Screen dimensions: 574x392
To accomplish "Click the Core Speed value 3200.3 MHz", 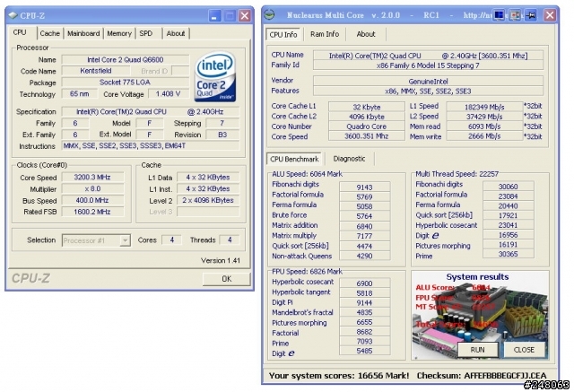I will click(x=92, y=177).
